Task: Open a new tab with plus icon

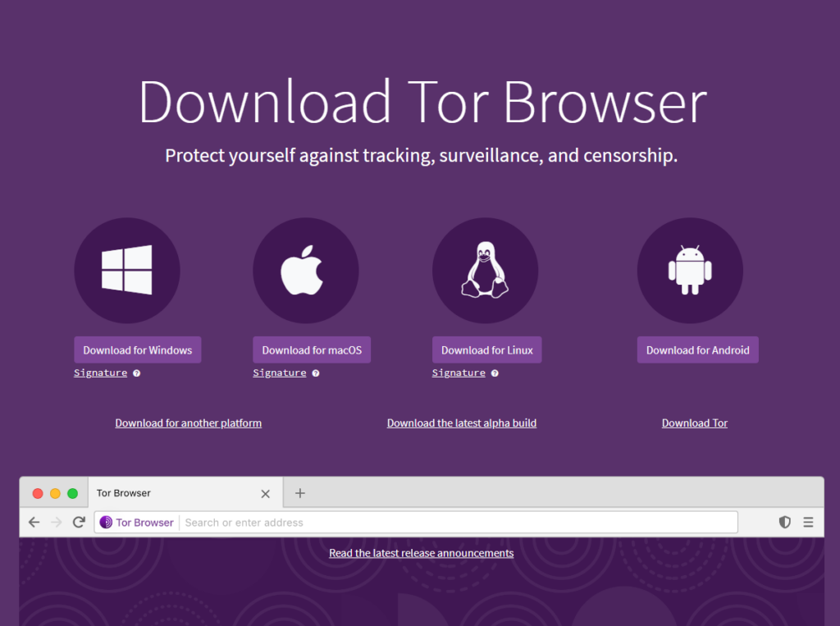Action: point(300,493)
